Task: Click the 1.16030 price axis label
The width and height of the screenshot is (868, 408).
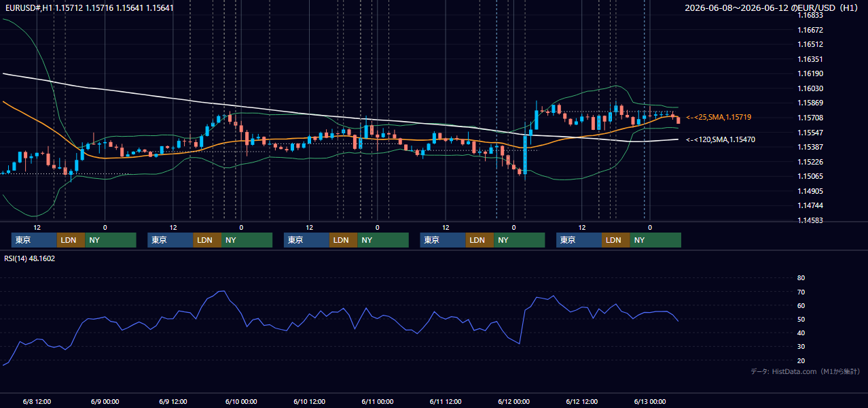Action: pos(810,88)
